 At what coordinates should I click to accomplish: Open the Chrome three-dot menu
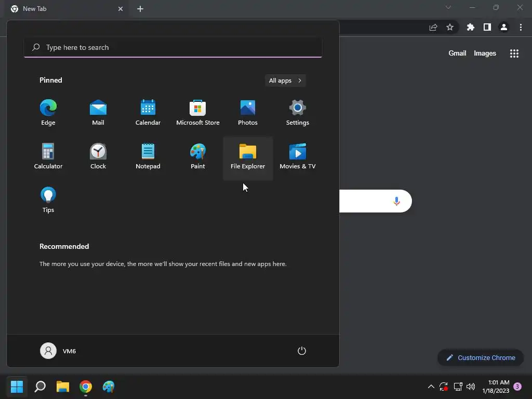point(521,27)
